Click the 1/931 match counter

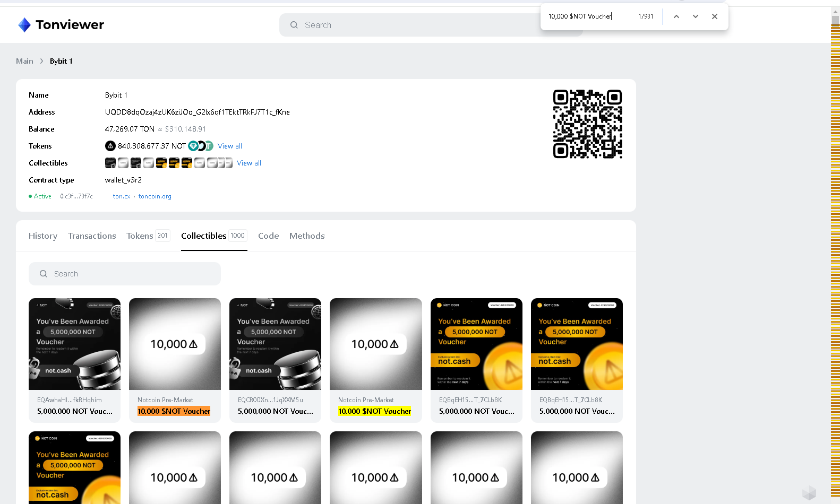(646, 16)
